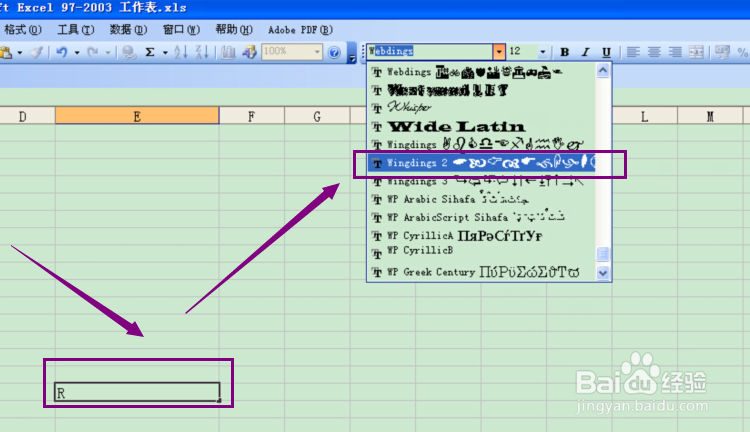Click font list scroll up arrow

[x=603, y=71]
